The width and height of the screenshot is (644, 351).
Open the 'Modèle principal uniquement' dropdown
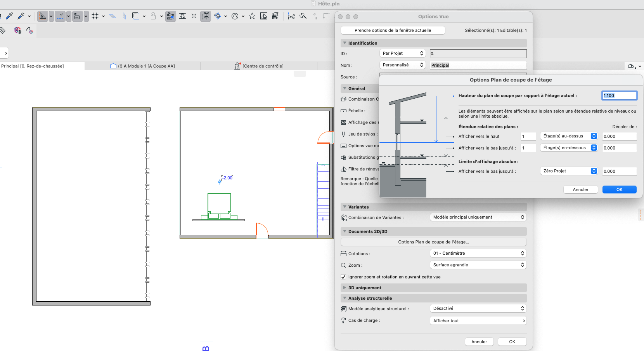point(478,217)
